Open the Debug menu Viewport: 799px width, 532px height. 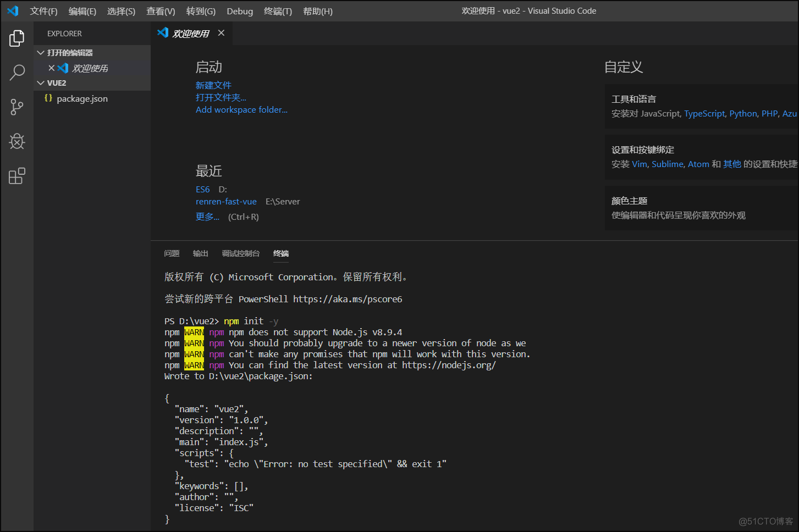(x=240, y=11)
